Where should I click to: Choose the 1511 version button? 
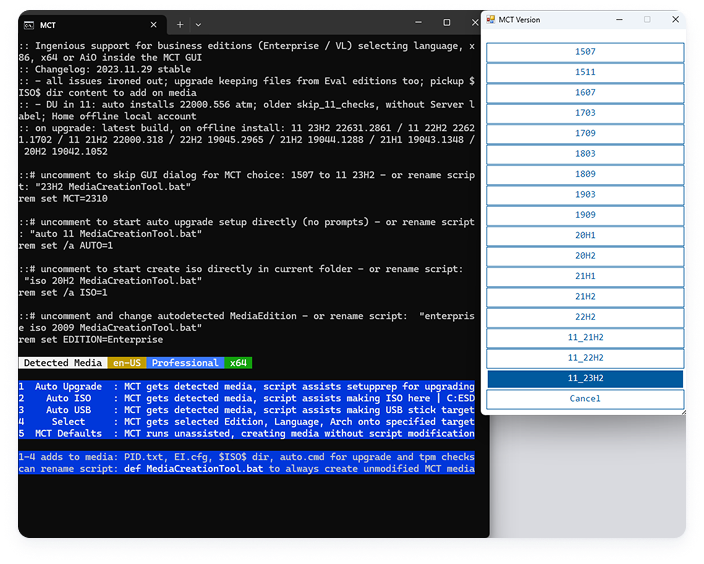pos(585,72)
